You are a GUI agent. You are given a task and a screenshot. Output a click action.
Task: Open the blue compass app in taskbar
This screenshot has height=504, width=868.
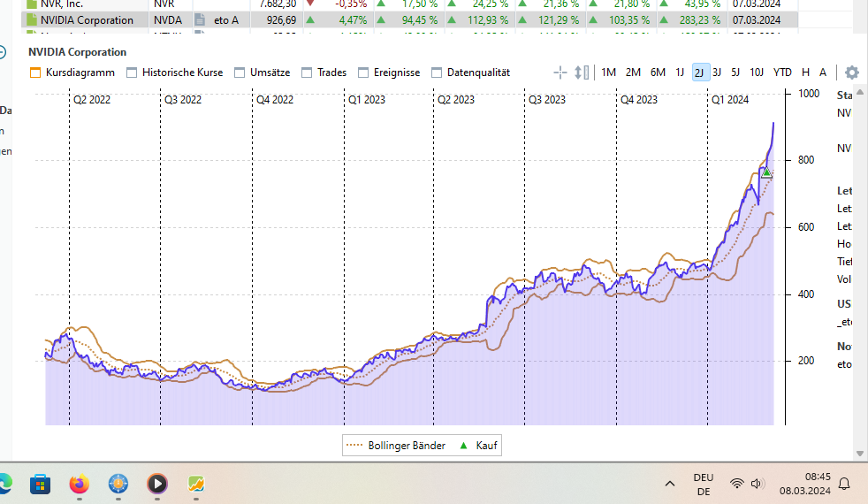118,484
